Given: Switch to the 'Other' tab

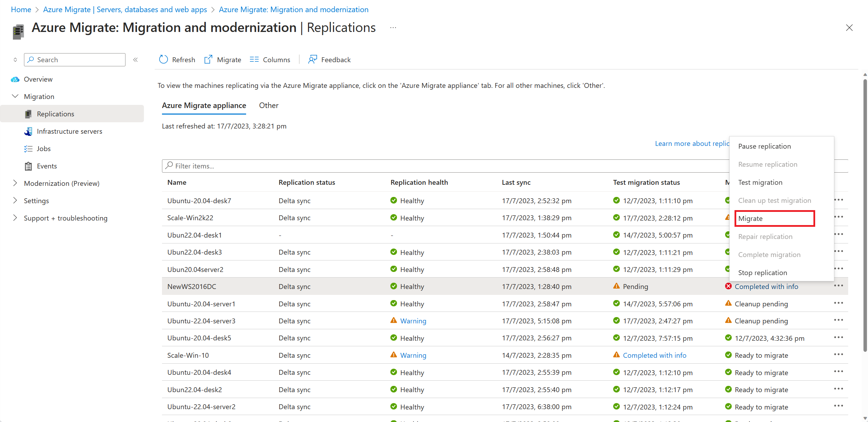Looking at the screenshot, I should point(269,105).
